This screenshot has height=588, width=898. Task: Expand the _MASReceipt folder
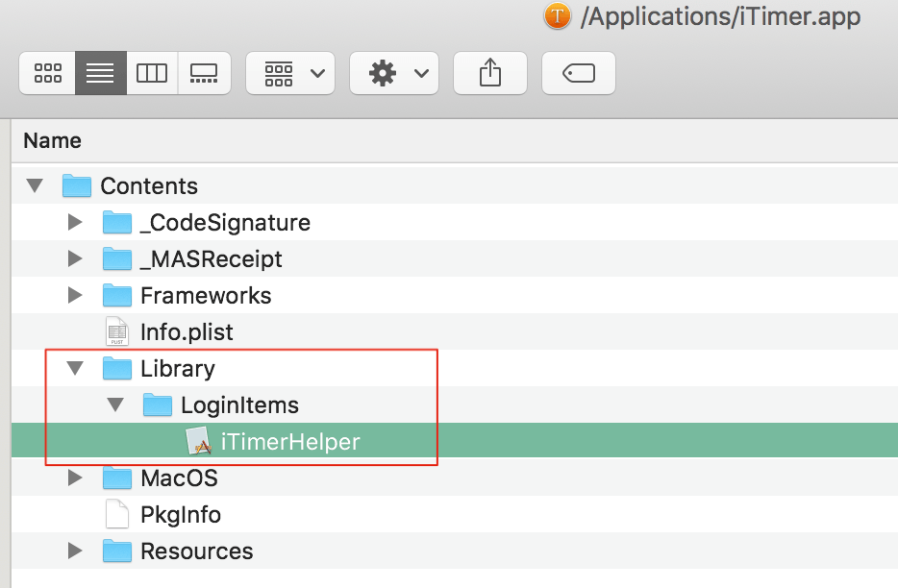(x=75, y=258)
